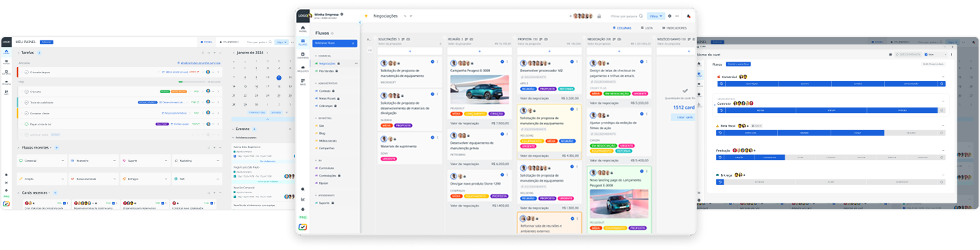The height and width of the screenshot is (250, 980).
Task: Switch to the INDICADORES view tab
Action: point(674,28)
